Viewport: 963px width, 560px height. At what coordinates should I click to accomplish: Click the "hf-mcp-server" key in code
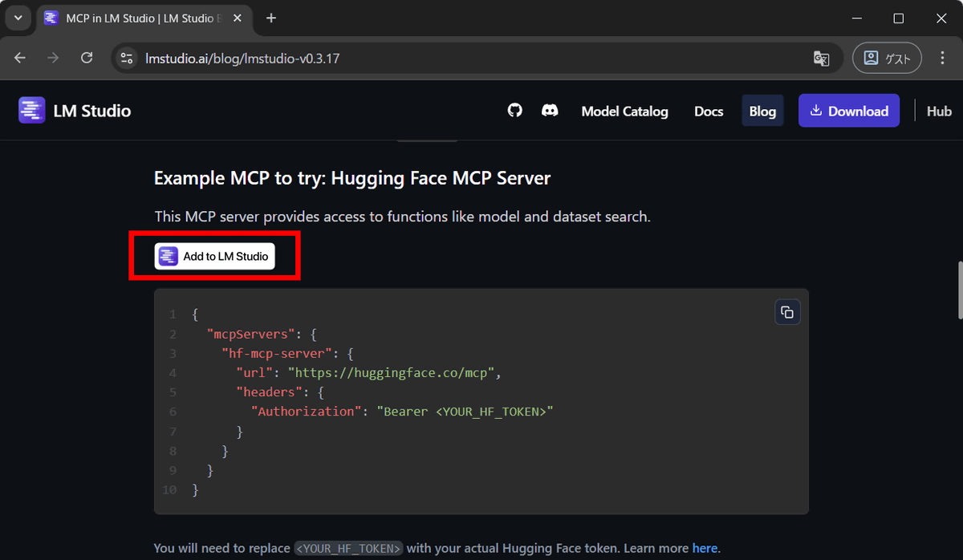(x=277, y=353)
